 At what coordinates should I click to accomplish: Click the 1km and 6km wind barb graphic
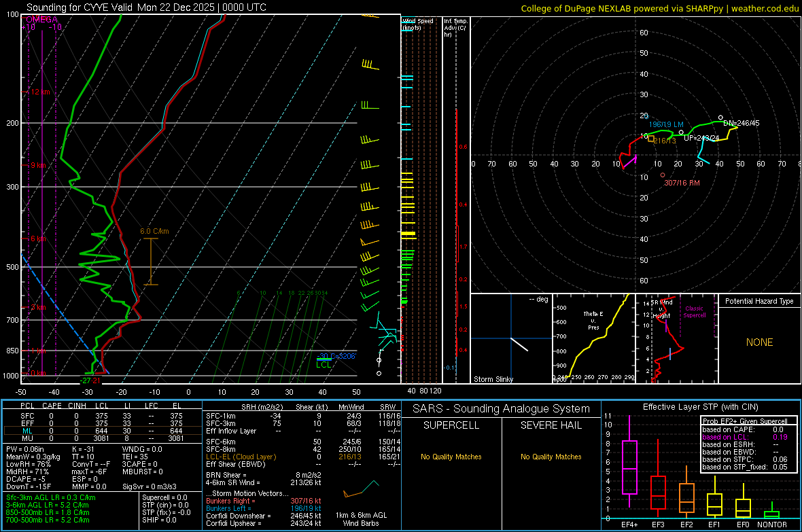(361, 489)
